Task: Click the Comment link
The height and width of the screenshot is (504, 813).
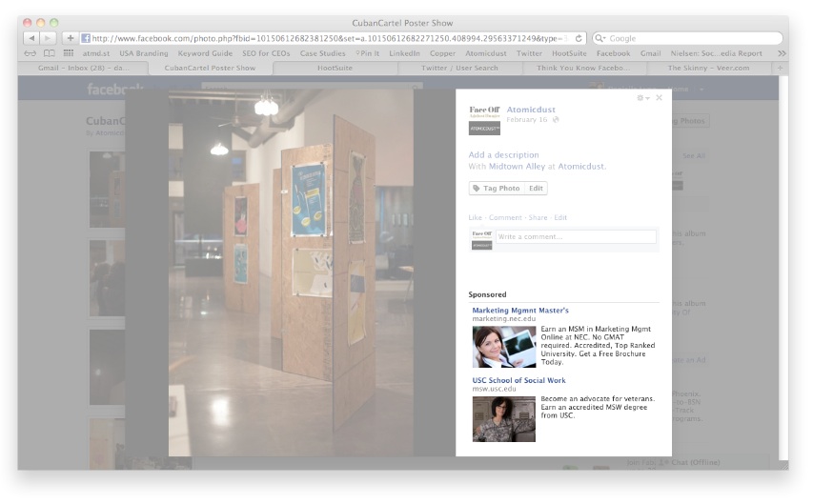Action: [505, 217]
